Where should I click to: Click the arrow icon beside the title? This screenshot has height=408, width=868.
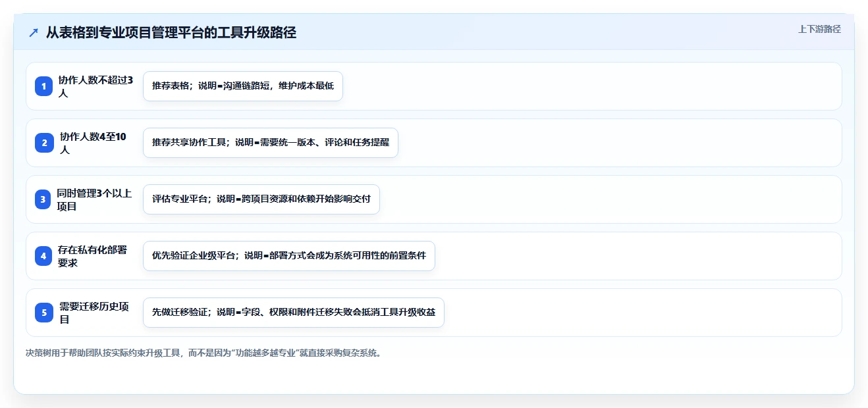click(x=34, y=33)
